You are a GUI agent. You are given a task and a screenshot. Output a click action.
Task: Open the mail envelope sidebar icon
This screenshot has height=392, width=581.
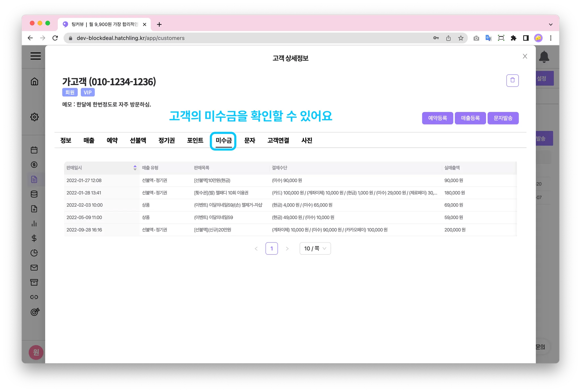point(34,268)
